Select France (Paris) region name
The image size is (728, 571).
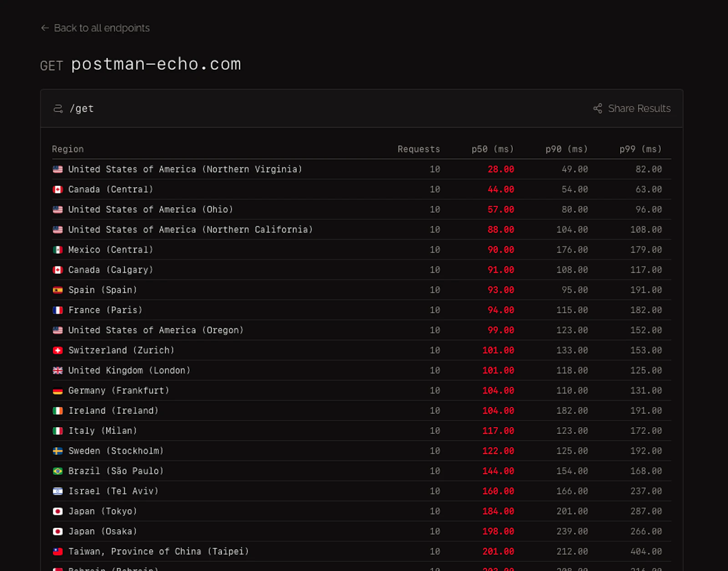point(105,310)
